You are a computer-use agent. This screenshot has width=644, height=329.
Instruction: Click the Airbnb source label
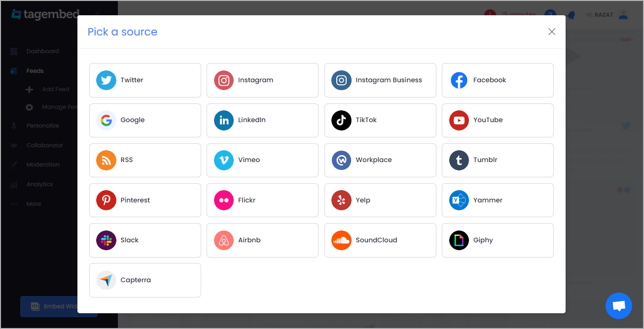[249, 240]
